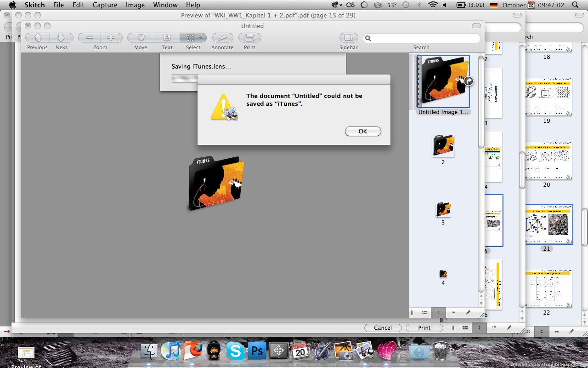
Task: Open iCal from the Dock
Action: [x=300, y=351]
